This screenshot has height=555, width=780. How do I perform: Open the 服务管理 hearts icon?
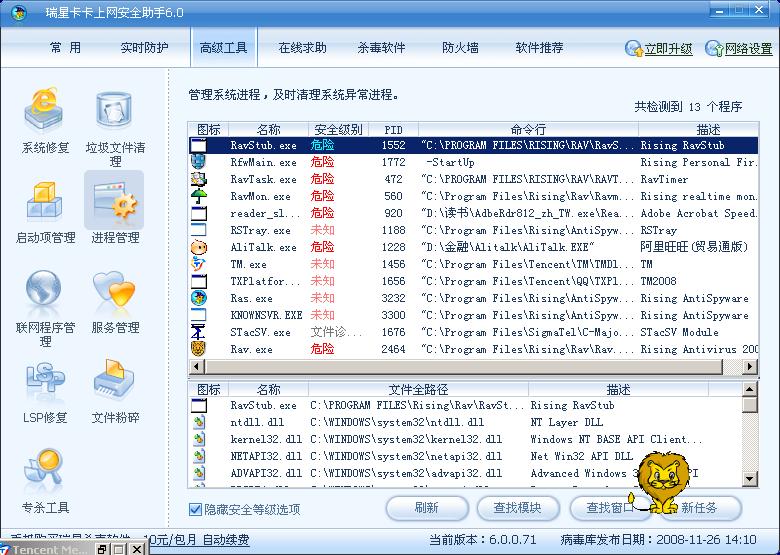[x=114, y=288]
